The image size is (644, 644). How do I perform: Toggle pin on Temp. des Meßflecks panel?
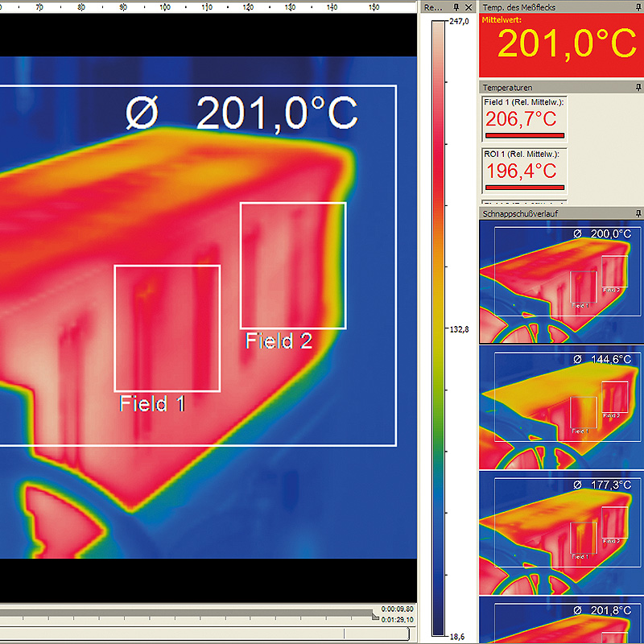(638, 7)
